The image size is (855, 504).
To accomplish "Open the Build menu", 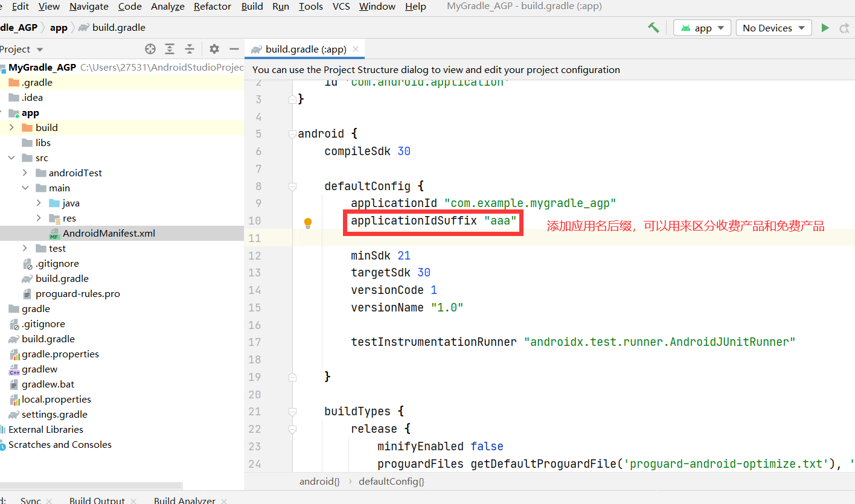I will coord(252,6).
